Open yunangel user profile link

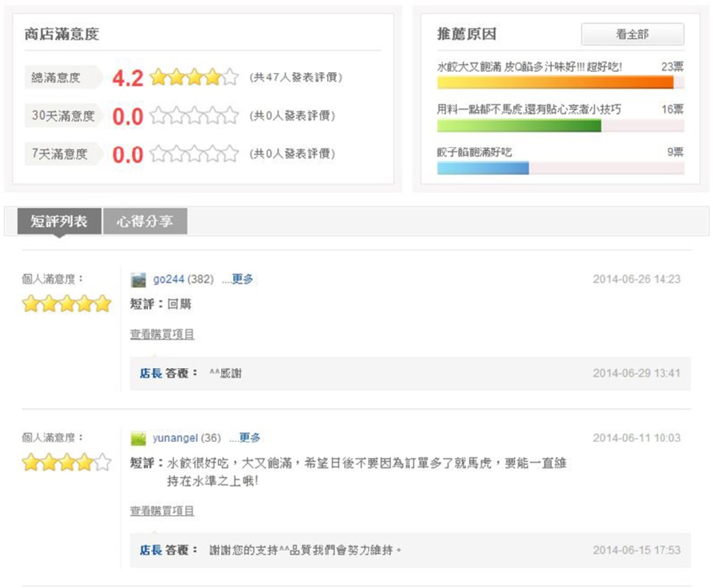(x=175, y=438)
